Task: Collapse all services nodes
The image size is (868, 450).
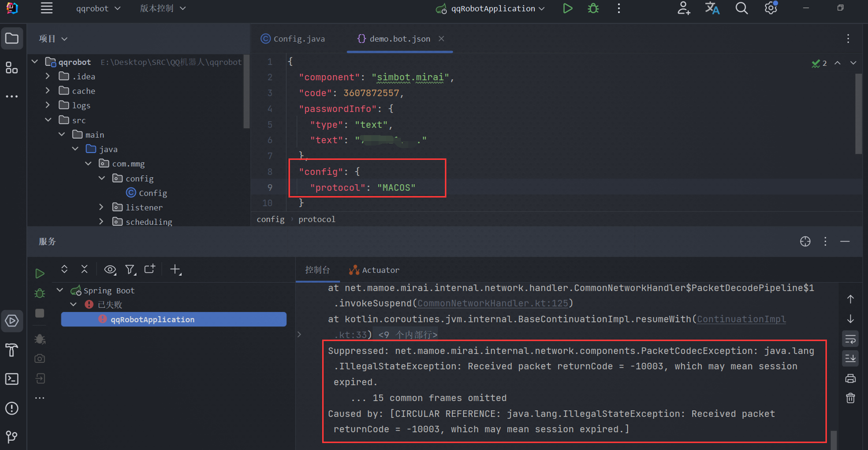Action: coord(84,269)
